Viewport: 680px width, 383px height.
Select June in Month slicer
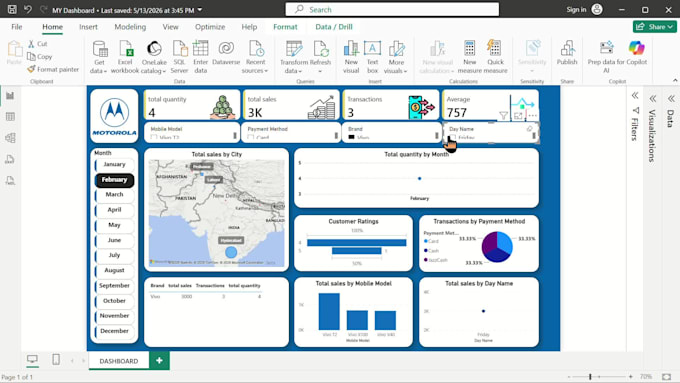[x=114, y=240]
